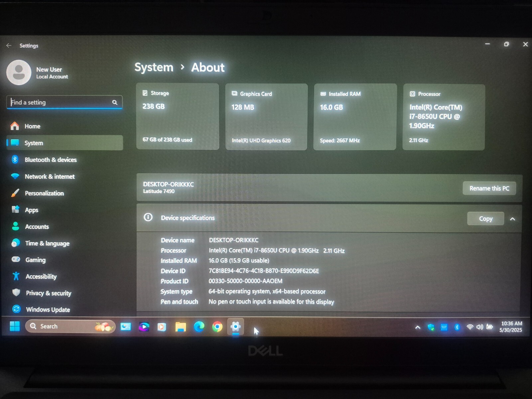The height and width of the screenshot is (399, 532).
Task: Show hidden system tray icons
Action: 418,327
